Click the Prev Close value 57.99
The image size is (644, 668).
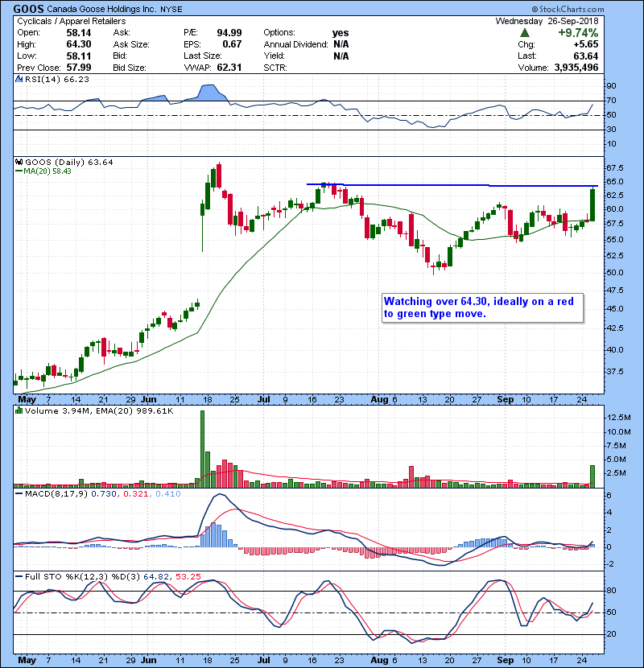point(79,68)
